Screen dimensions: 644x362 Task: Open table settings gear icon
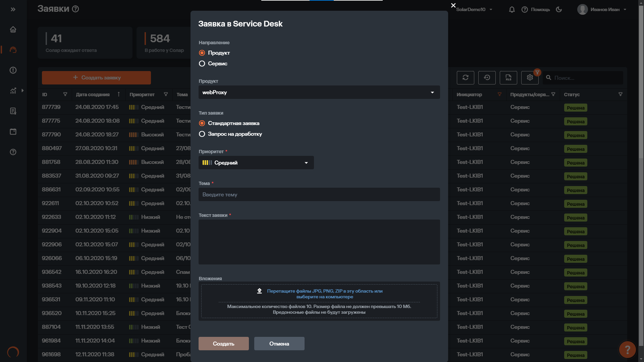(530, 77)
